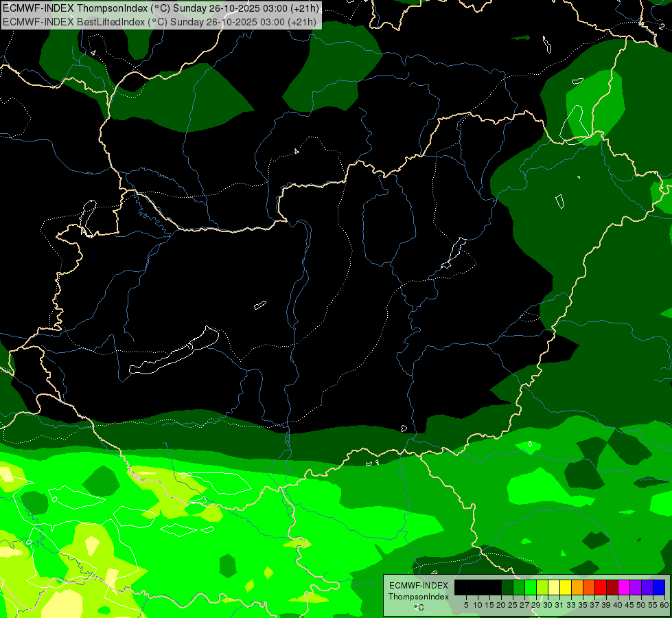Click the °C unit label in legend
Image resolution: width=672 pixels, height=618 pixels.
coord(419,608)
